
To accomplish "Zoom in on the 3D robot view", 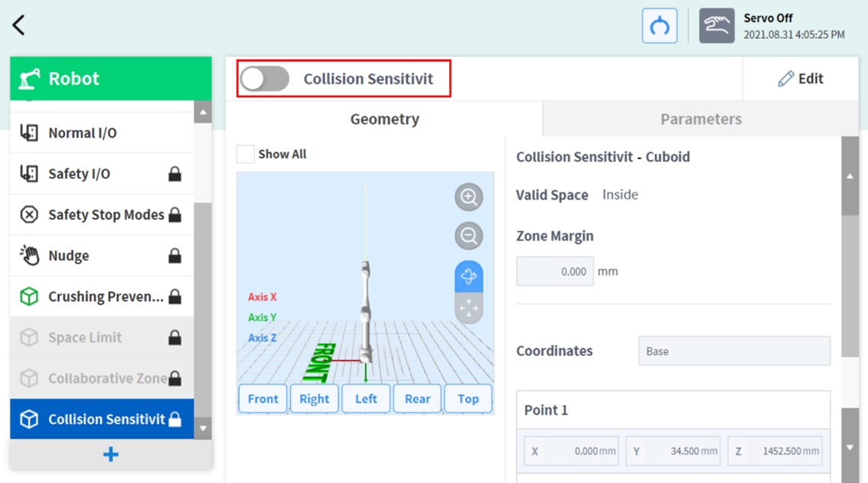I will coord(468,197).
